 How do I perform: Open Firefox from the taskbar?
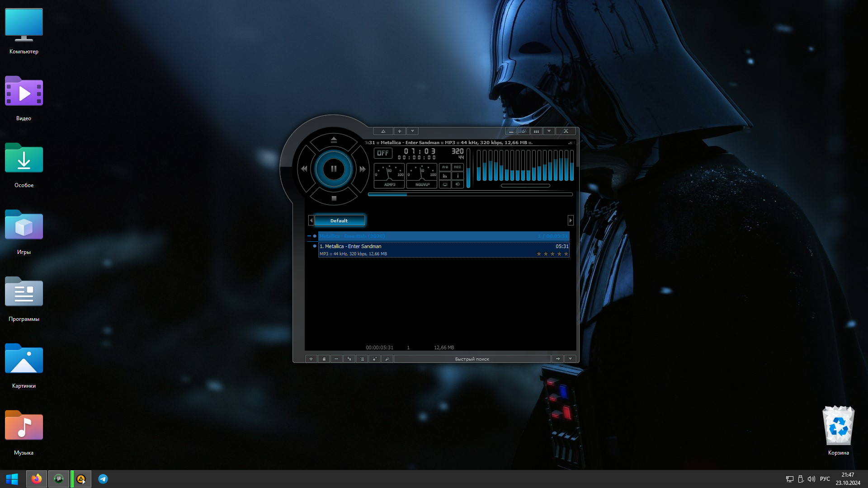pyautogui.click(x=37, y=479)
